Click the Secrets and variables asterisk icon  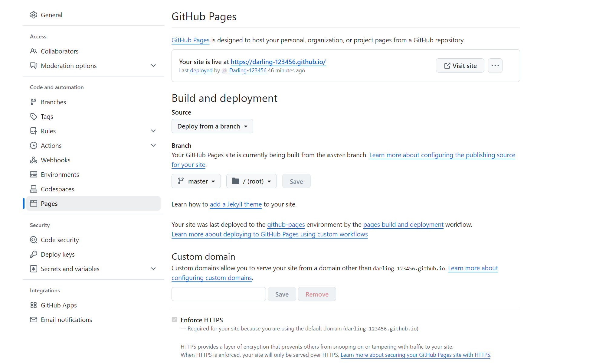tap(34, 269)
